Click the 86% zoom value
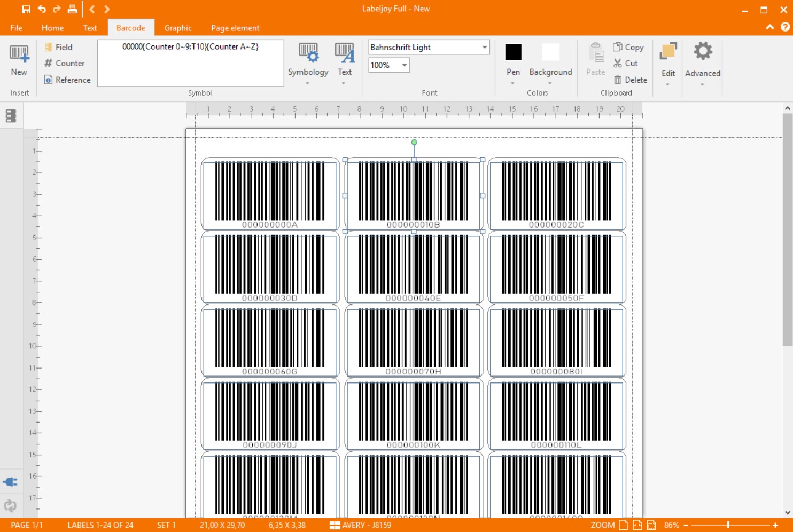Screen dimensions: 793x532 tap(672, 525)
